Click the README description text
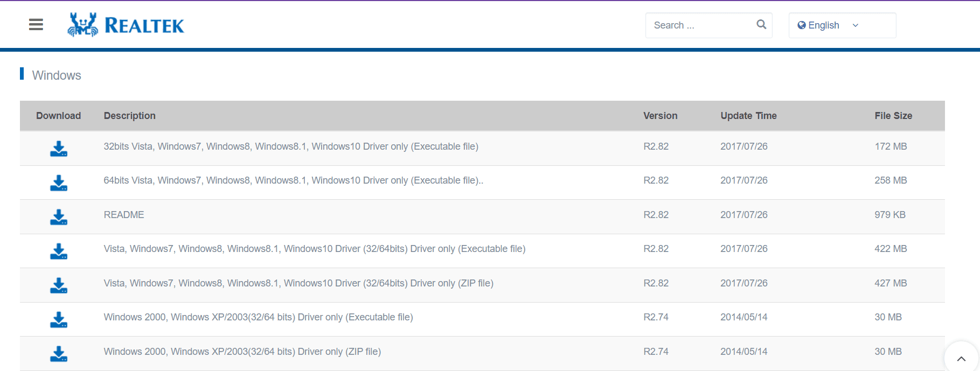The image size is (980, 371). pyautogui.click(x=124, y=215)
